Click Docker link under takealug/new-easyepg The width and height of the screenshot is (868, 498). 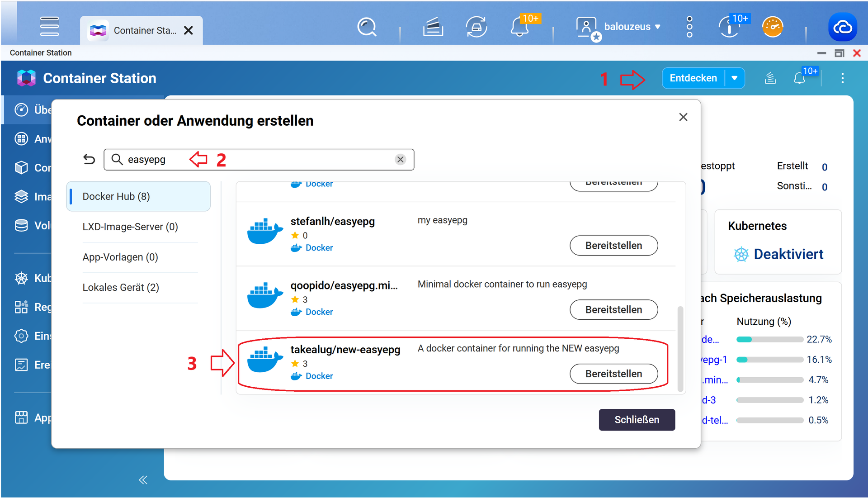tap(319, 376)
